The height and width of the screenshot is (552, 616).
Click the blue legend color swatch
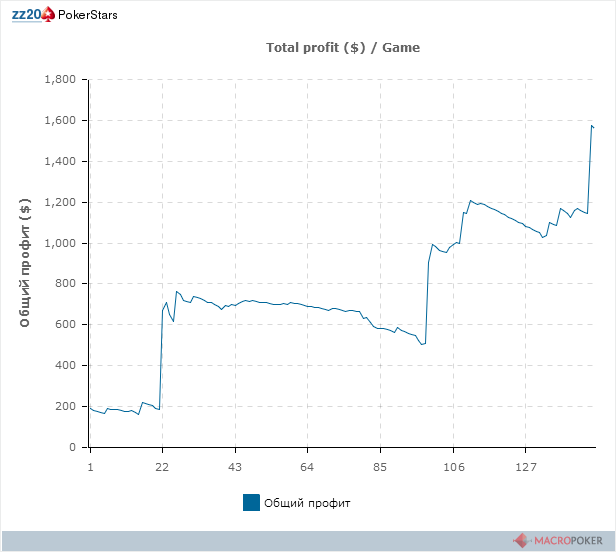click(251, 502)
